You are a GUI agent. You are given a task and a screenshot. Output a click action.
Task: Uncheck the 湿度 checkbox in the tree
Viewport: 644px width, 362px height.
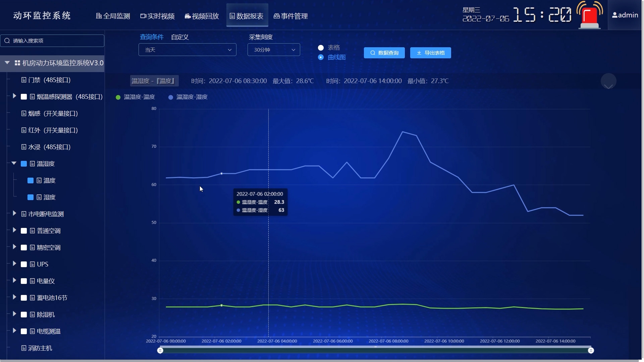click(x=31, y=197)
